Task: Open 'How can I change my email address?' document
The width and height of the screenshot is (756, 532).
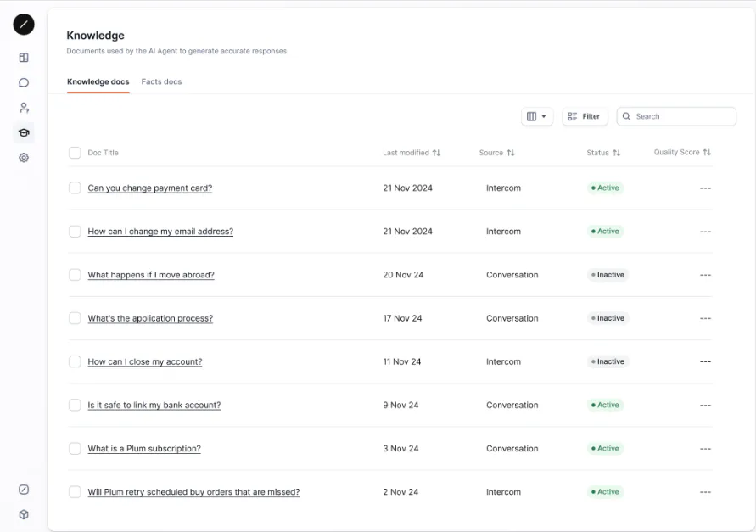Action: click(x=160, y=232)
